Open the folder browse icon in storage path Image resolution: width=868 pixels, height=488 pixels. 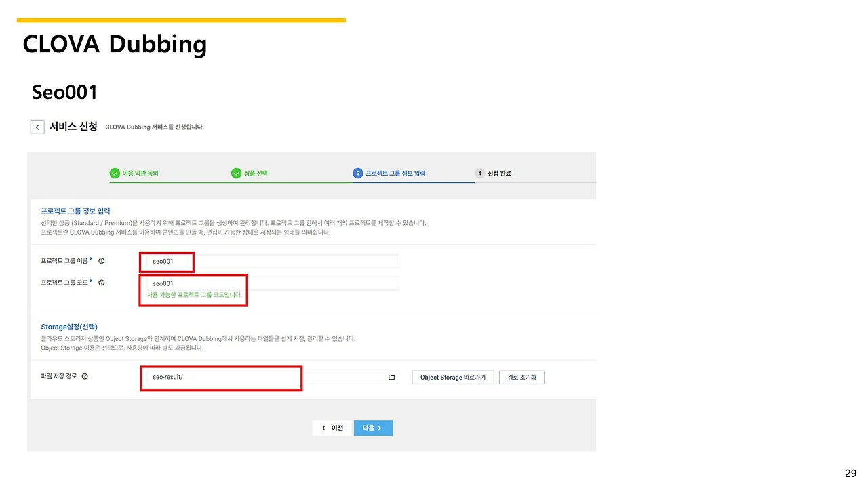pos(391,378)
